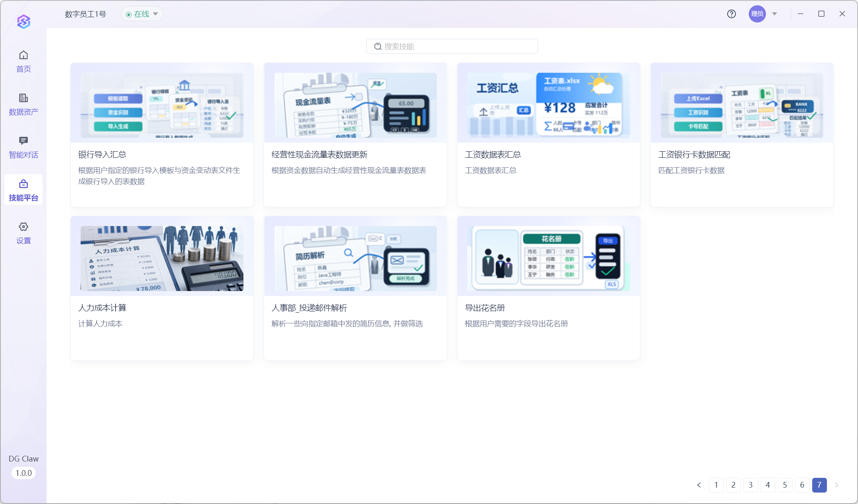The image size is (858, 504).
Task: Go to previous page arrow
Action: click(x=699, y=485)
